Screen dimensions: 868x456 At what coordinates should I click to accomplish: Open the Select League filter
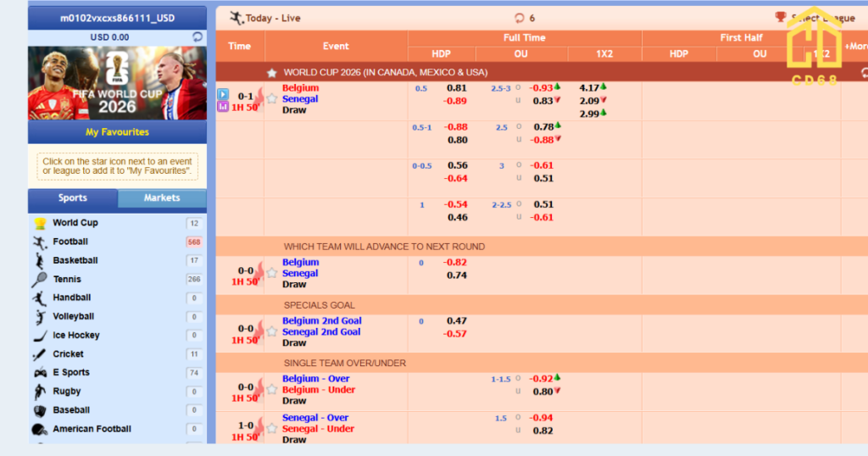(817, 19)
